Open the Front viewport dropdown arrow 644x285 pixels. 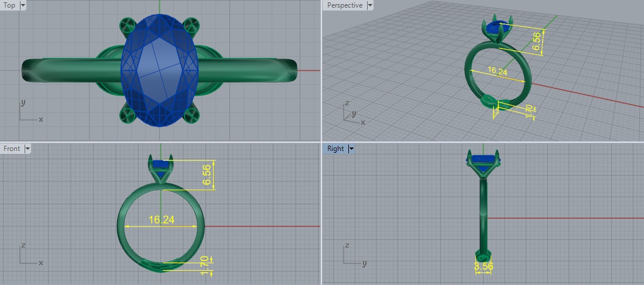[28, 149]
